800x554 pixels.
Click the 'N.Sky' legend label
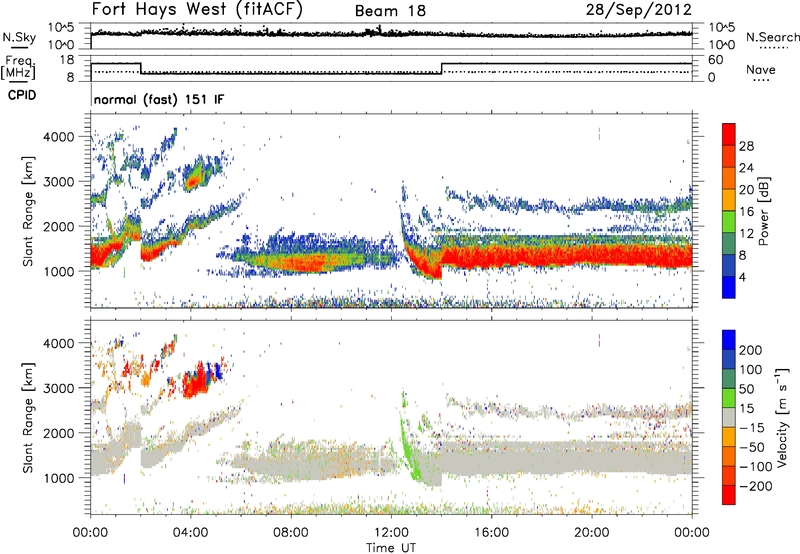pyautogui.click(x=19, y=37)
